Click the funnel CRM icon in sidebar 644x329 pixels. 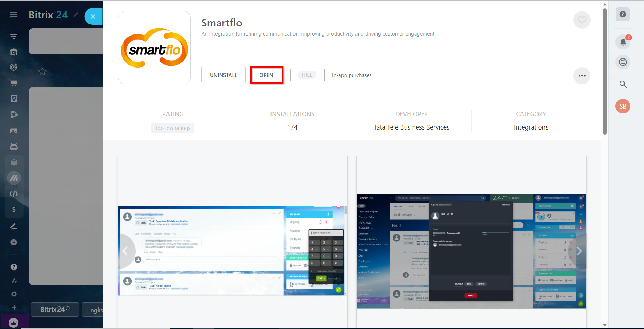tap(14, 36)
